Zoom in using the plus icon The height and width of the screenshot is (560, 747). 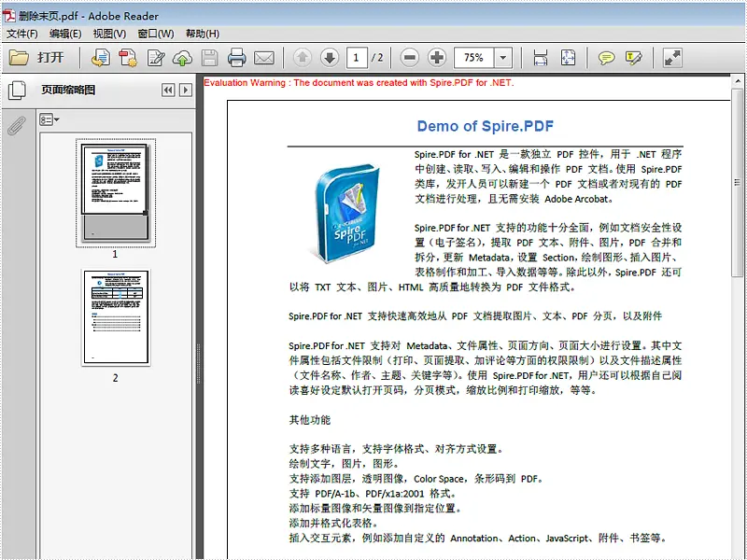point(435,58)
